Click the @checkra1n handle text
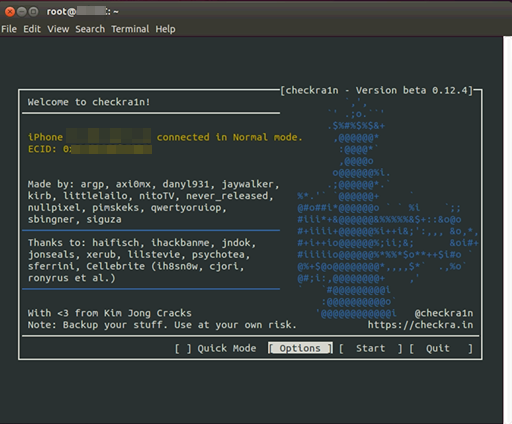This screenshot has width=512, height=424. [444, 313]
